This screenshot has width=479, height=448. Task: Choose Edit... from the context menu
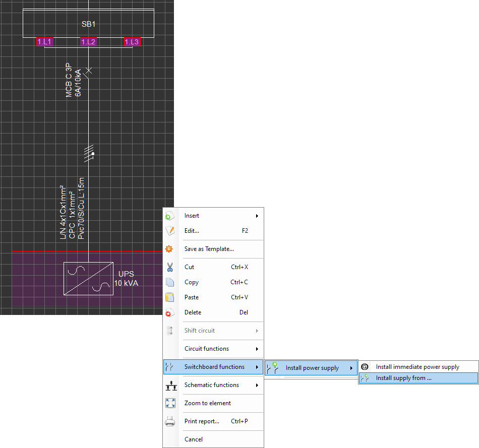tap(213, 231)
